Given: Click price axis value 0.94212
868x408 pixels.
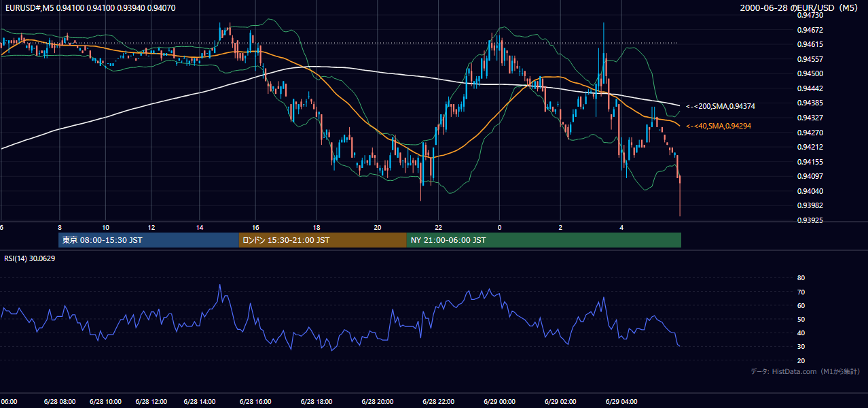Looking at the screenshot, I should pyautogui.click(x=810, y=147).
